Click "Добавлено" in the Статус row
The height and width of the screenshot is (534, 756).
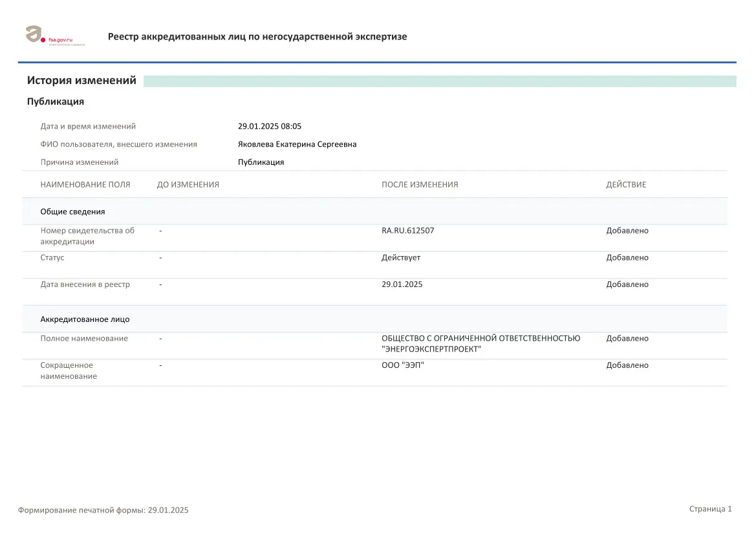[627, 258]
